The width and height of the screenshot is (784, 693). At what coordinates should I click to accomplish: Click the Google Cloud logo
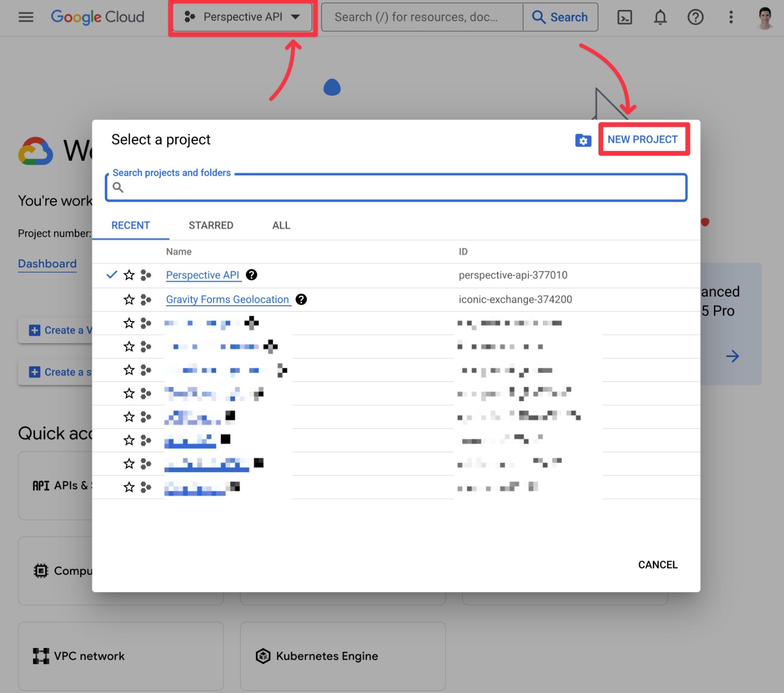(x=97, y=17)
